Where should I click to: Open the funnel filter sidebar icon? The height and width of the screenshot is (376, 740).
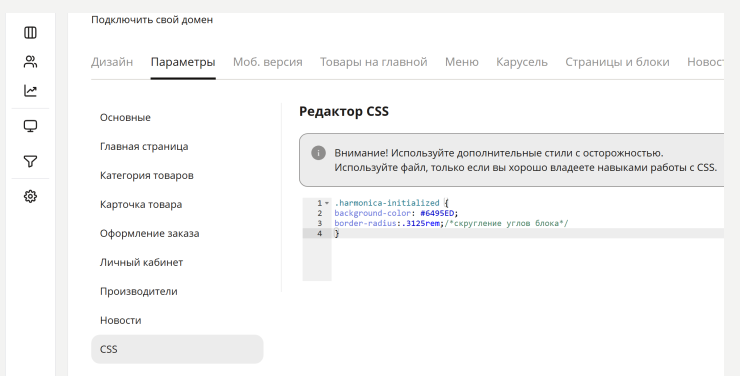tap(30, 161)
